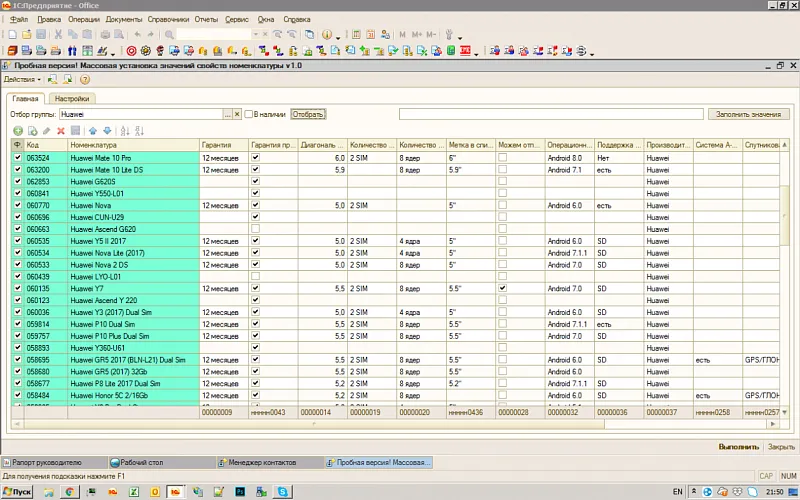Click the empty values input field
This screenshot has width=800, height=500.
point(551,114)
